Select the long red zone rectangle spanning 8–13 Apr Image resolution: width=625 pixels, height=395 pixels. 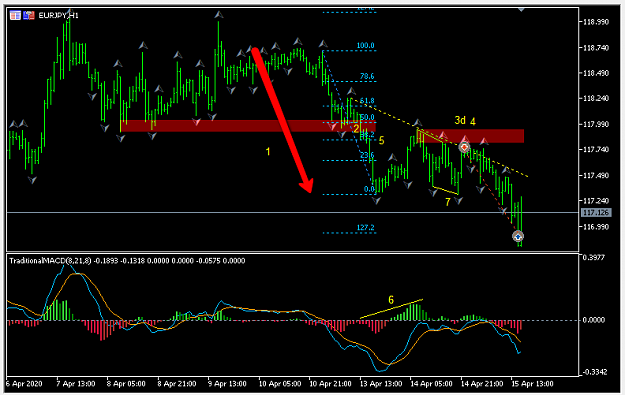coord(248,126)
